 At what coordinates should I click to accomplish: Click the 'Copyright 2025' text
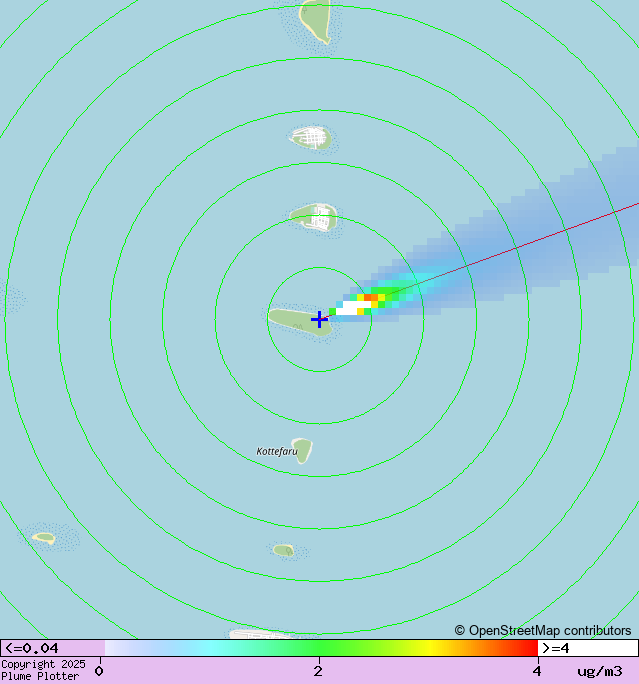(43, 664)
